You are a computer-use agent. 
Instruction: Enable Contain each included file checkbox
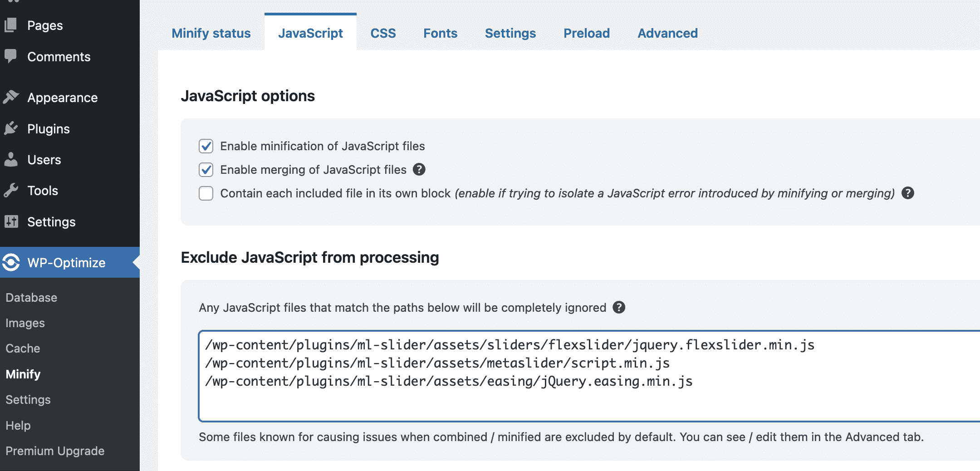(x=206, y=193)
